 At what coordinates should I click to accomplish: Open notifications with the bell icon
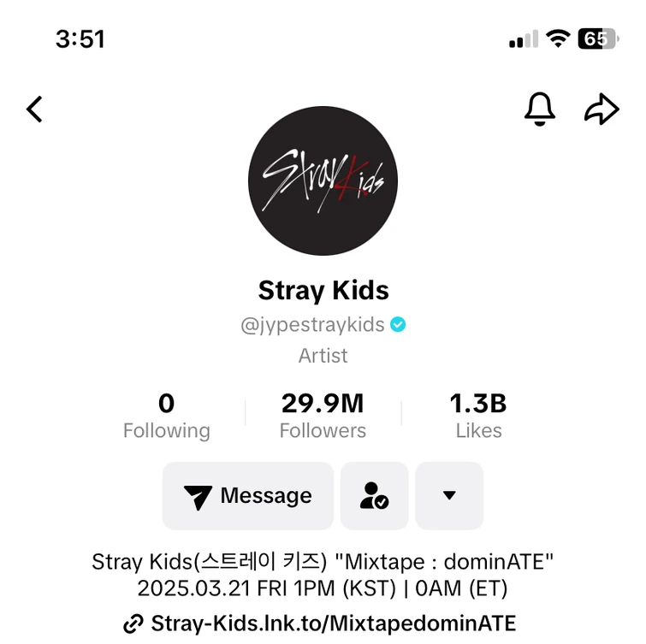(539, 109)
